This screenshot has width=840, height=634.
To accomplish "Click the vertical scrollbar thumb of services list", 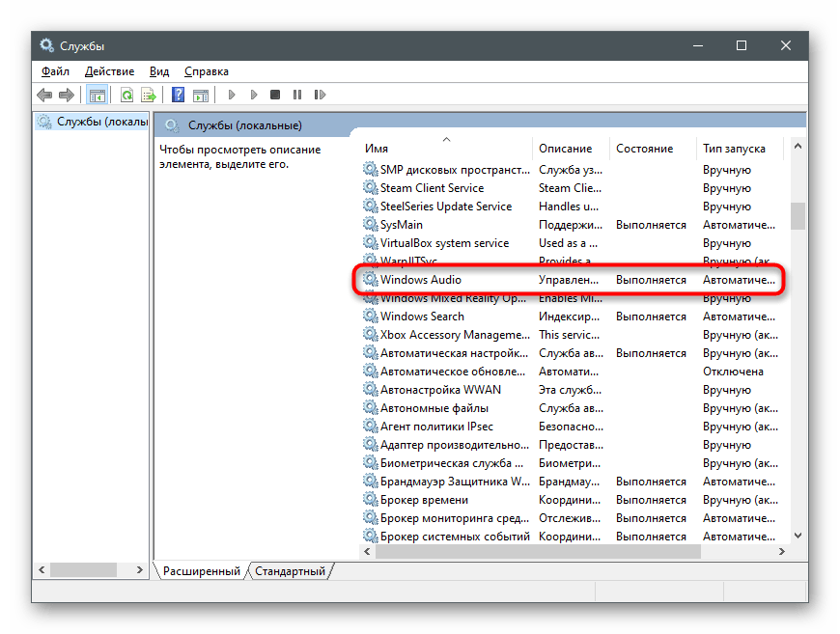I will point(798,216).
